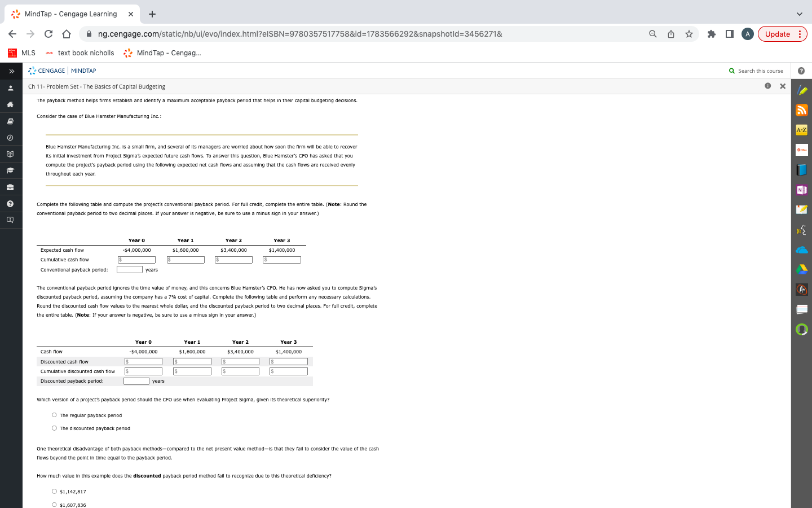Screen dimensions: 812x508
Task: Focus Year 1 cumulative discounted cash flow field
Action: tap(192, 371)
